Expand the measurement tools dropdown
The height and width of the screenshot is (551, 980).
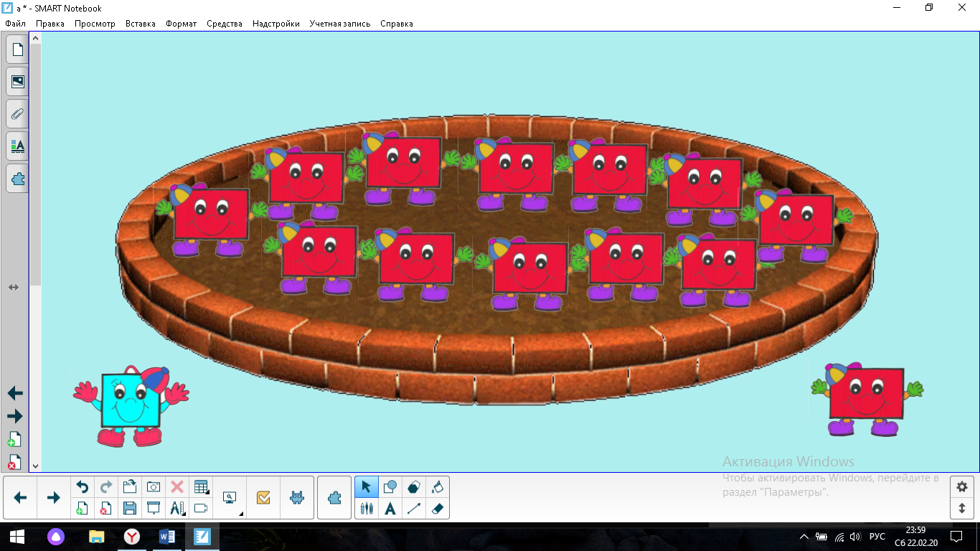coord(177,509)
